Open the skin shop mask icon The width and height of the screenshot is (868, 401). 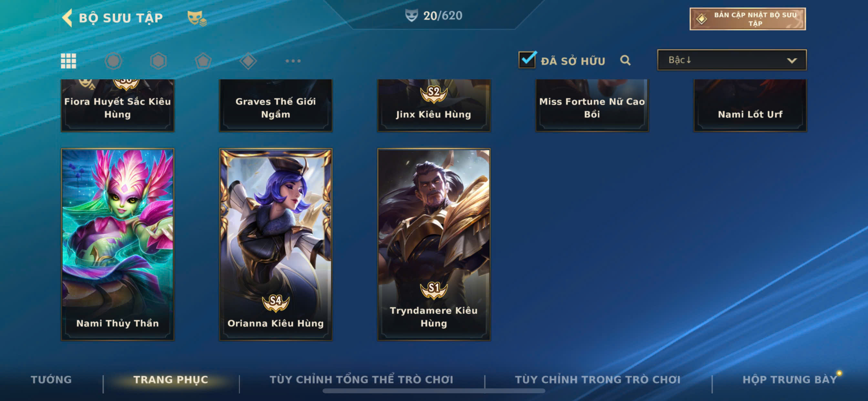[197, 18]
